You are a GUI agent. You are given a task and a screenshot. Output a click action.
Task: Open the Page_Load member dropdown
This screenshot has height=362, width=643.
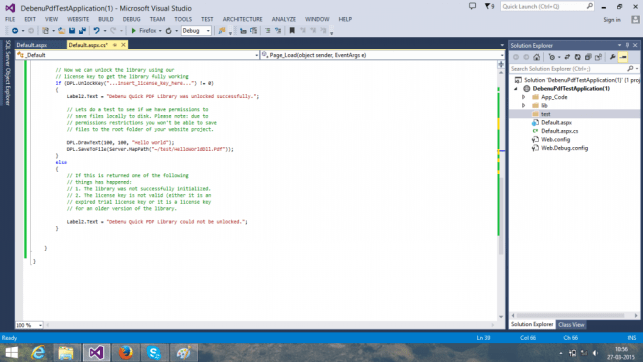click(x=382, y=55)
